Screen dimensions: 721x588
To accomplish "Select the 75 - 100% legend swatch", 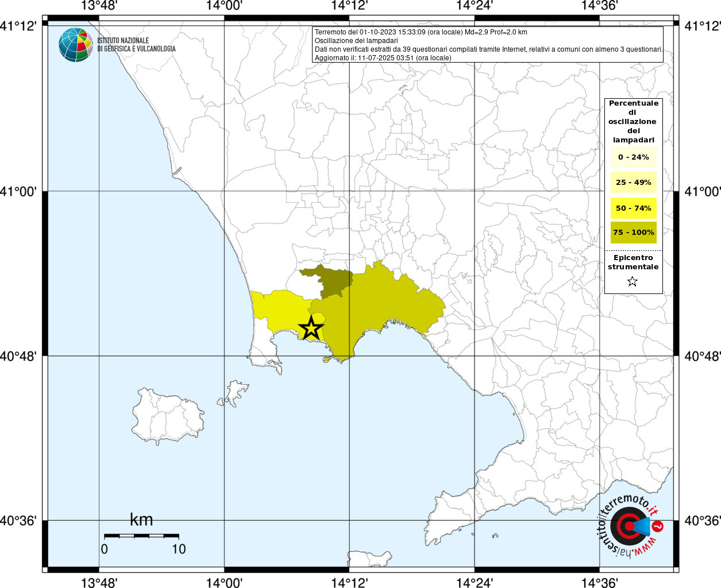I will point(633,233).
